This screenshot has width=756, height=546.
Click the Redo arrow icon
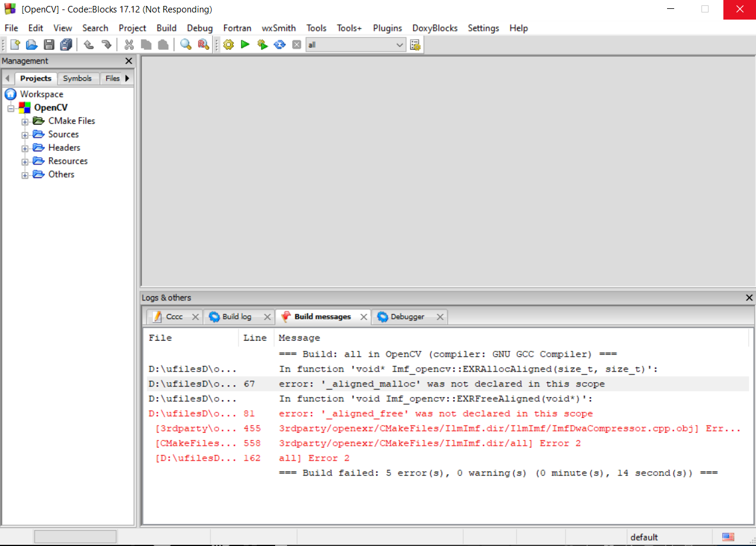[106, 45]
